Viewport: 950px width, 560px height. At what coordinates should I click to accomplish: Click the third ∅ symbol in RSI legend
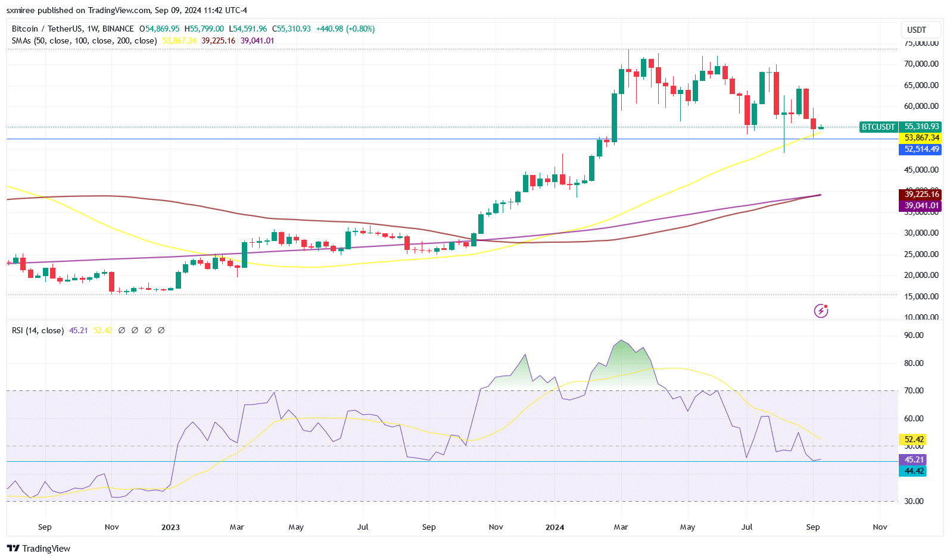[x=148, y=330]
